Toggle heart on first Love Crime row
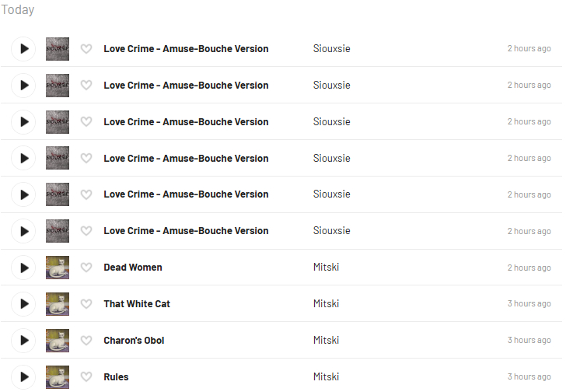 pos(86,49)
